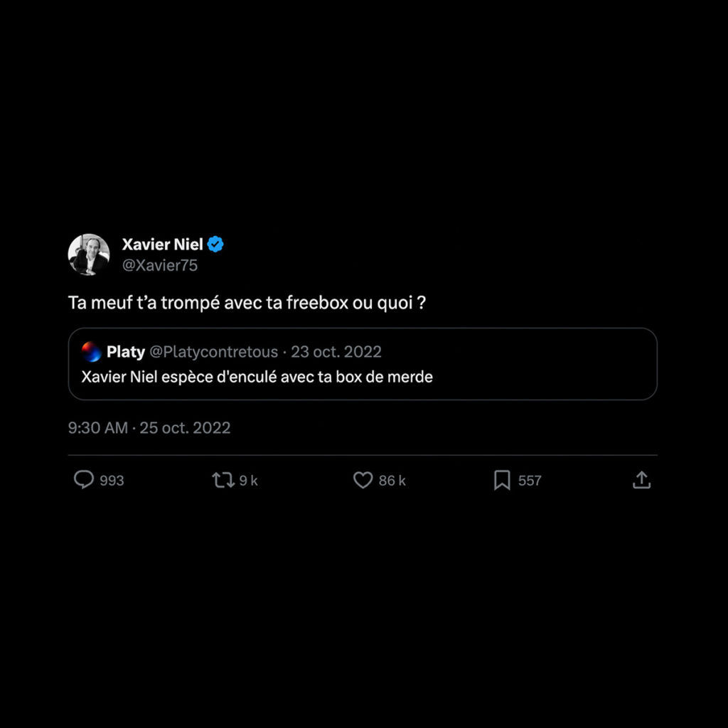This screenshot has width=728, height=728.
Task: Click the 25 oct. 2022 post date
Action: pyautogui.click(x=185, y=428)
